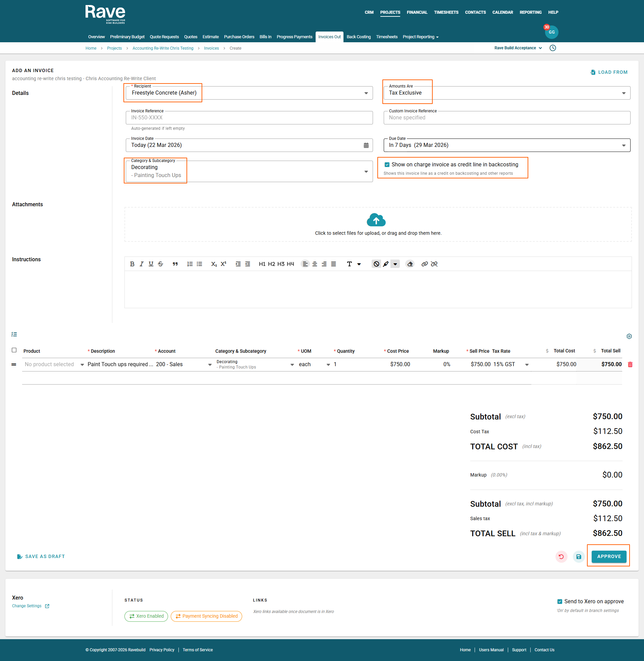This screenshot has height=661, width=644.
Task: Expand the Recipient dropdown
Action: 366,93
